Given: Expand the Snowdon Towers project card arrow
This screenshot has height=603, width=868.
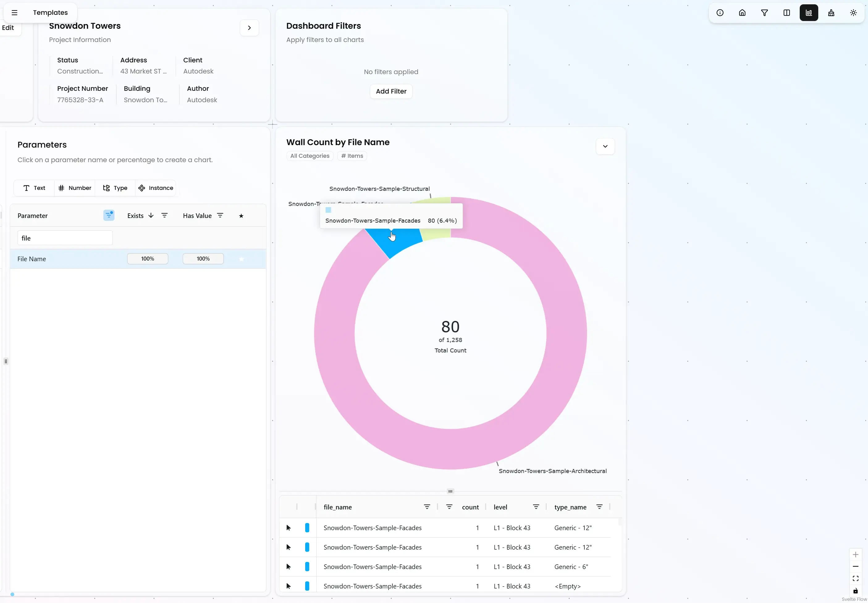Looking at the screenshot, I should coord(249,27).
